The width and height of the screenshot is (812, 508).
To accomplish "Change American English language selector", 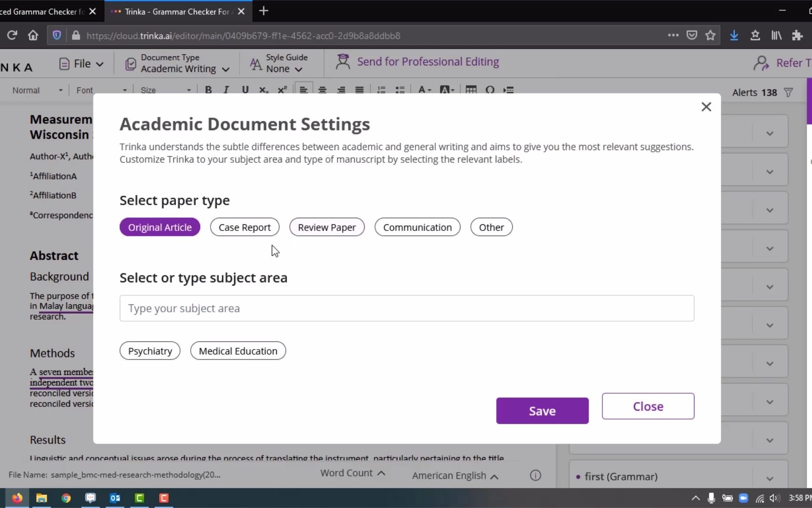I will [455, 476].
